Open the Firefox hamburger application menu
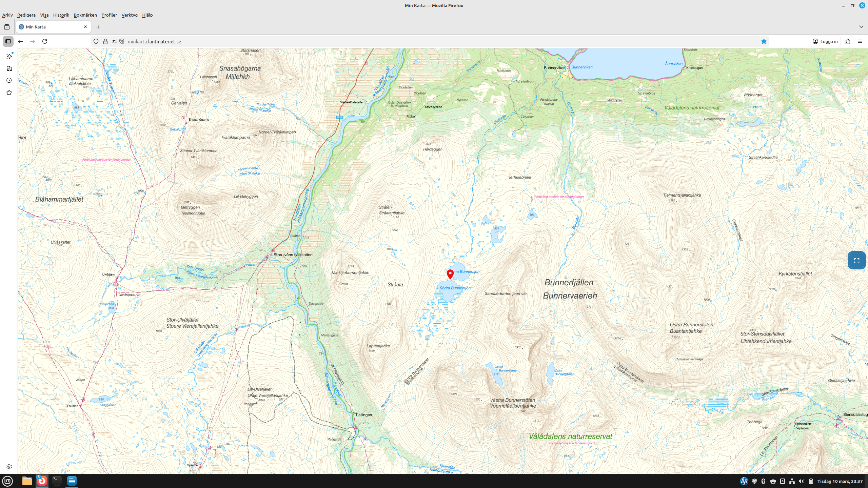Viewport: 868px width, 488px height. pyautogui.click(x=860, y=41)
